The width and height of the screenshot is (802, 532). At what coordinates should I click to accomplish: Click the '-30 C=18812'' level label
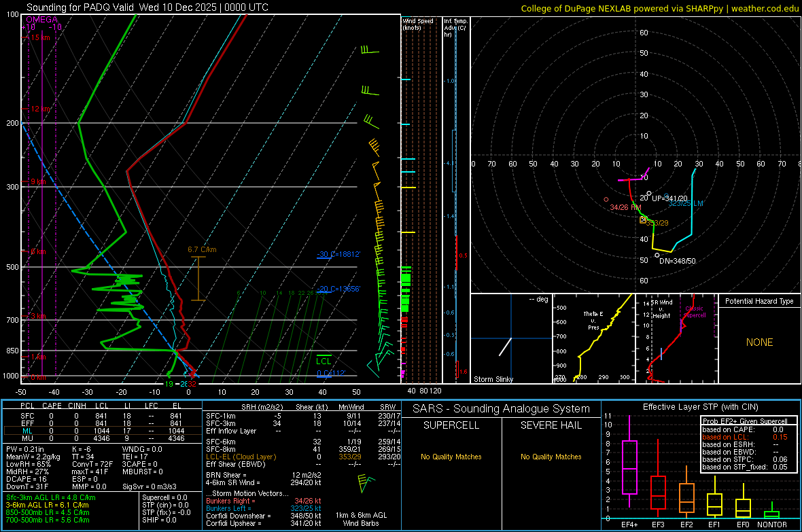[338, 254]
